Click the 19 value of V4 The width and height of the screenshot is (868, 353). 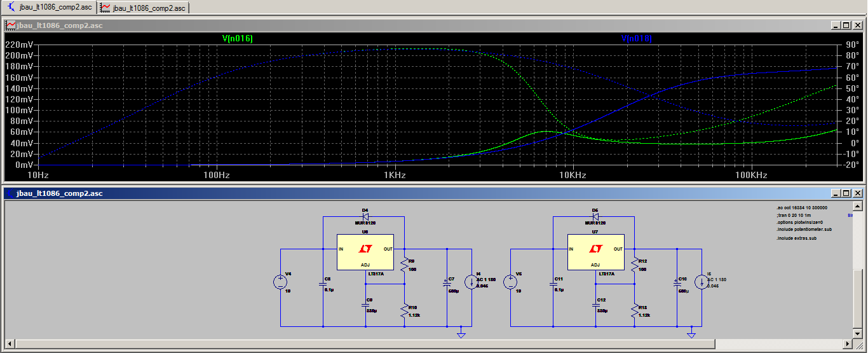click(x=288, y=290)
